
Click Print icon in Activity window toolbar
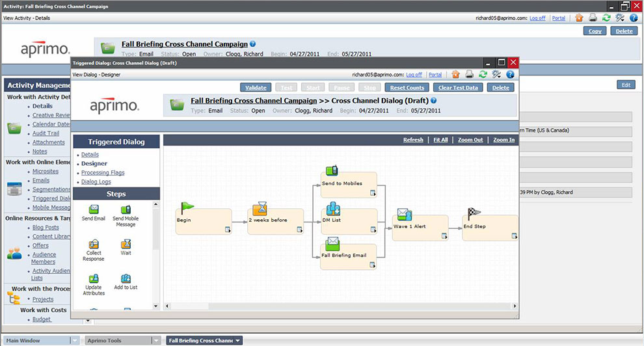pyautogui.click(x=593, y=18)
